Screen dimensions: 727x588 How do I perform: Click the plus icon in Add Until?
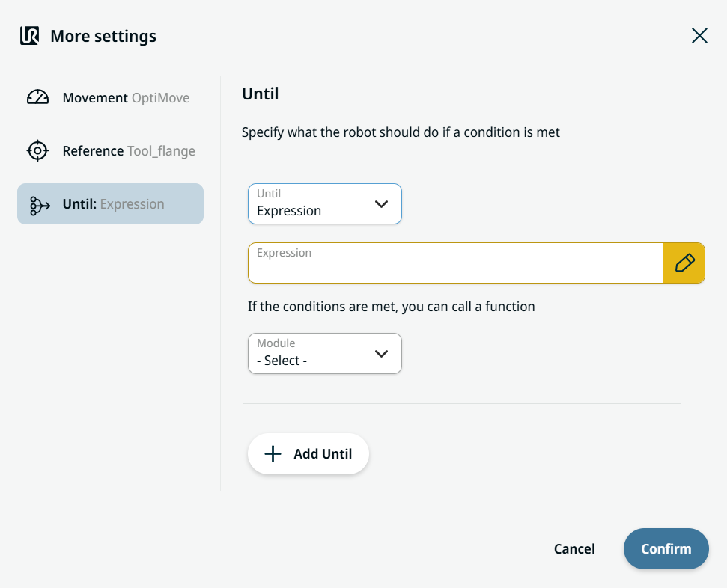pos(273,453)
